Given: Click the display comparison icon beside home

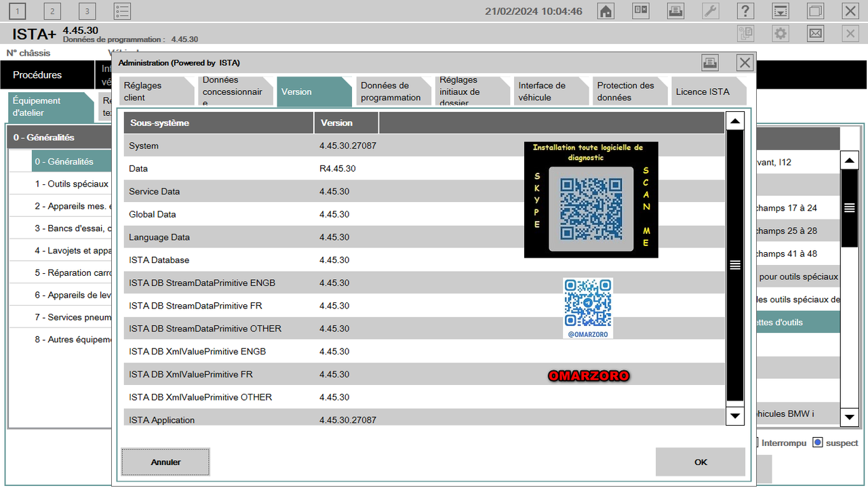Looking at the screenshot, I should (641, 11).
